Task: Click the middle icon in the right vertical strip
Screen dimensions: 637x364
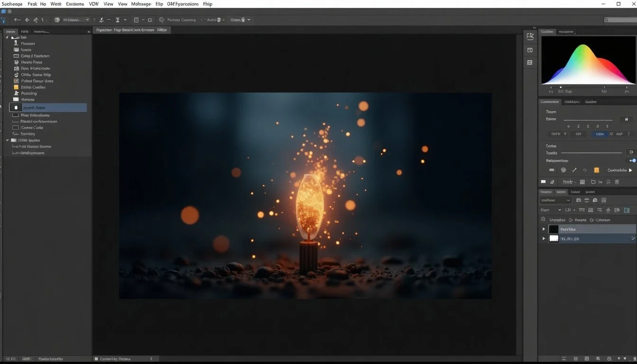Action: (x=530, y=50)
